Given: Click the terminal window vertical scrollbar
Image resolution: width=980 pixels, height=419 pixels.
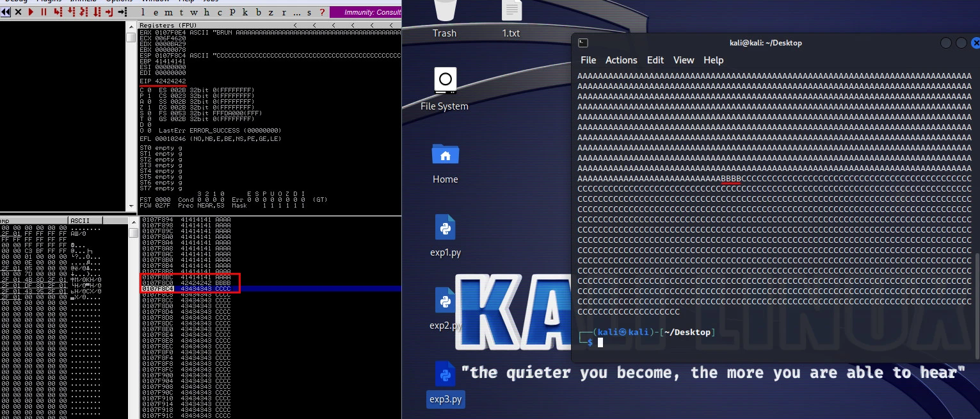Looking at the screenshot, I should click(x=976, y=306).
